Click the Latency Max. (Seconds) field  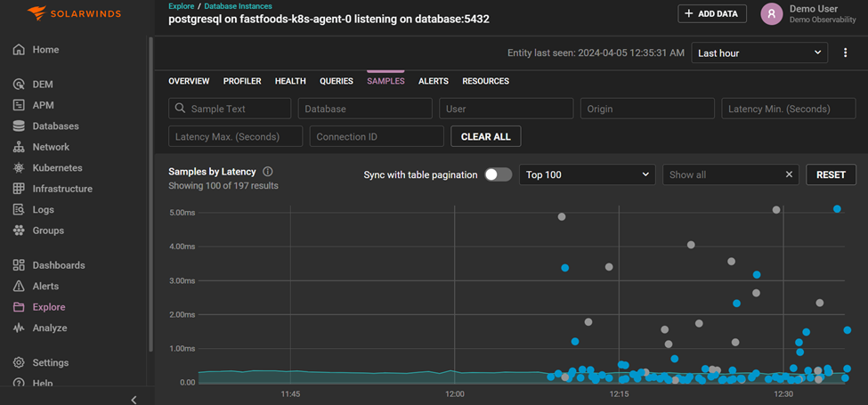(x=235, y=136)
